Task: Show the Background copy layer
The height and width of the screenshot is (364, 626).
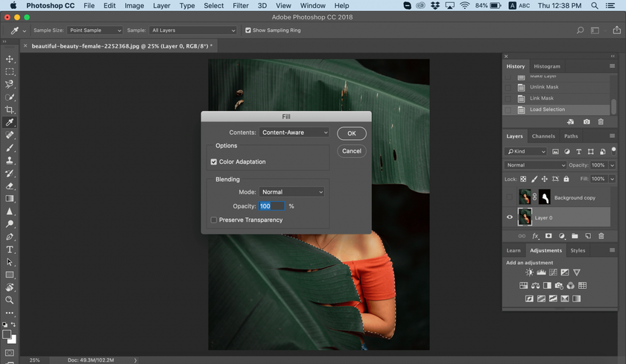Action: tap(509, 197)
